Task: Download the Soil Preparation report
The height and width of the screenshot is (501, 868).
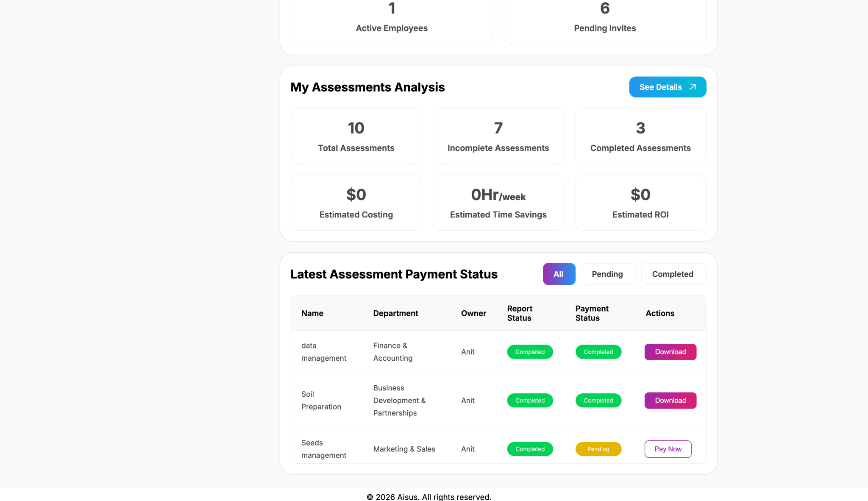Action: click(670, 401)
